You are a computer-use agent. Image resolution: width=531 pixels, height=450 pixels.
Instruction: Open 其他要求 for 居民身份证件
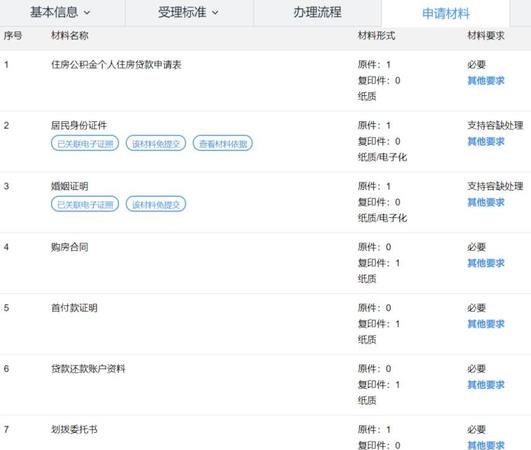coord(486,141)
